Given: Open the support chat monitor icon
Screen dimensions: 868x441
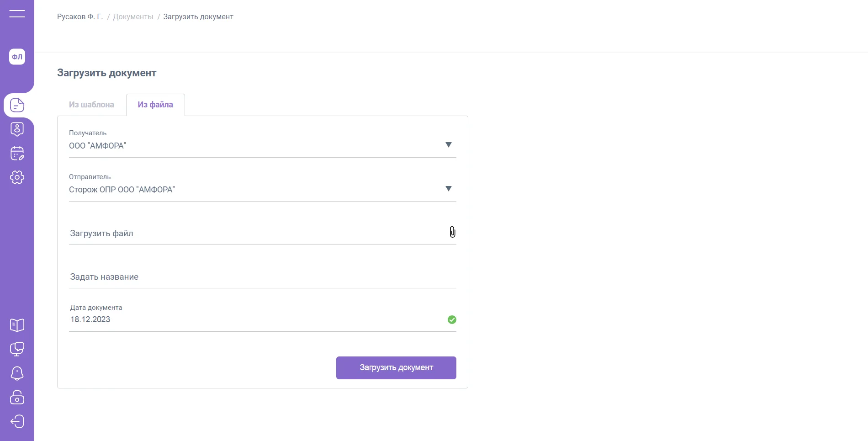Looking at the screenshot, I should click(17, 349).
